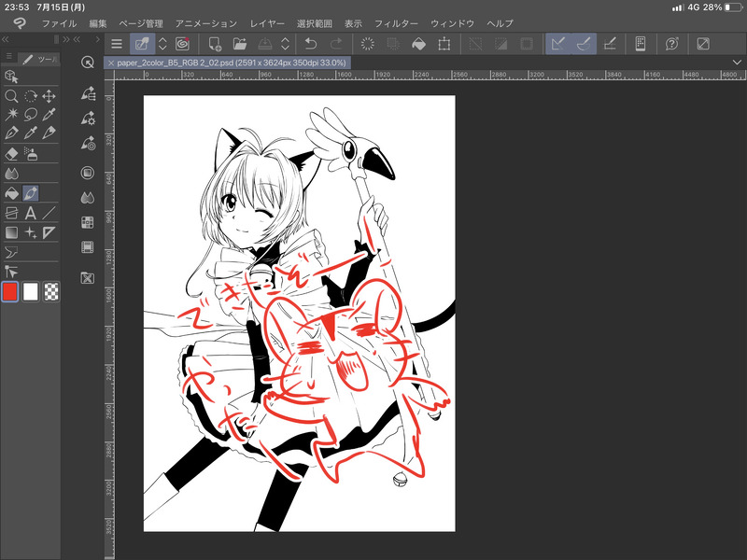Open the レイヤー menu
The height and width of the screenshot is (560, 747).
[267, 23]
